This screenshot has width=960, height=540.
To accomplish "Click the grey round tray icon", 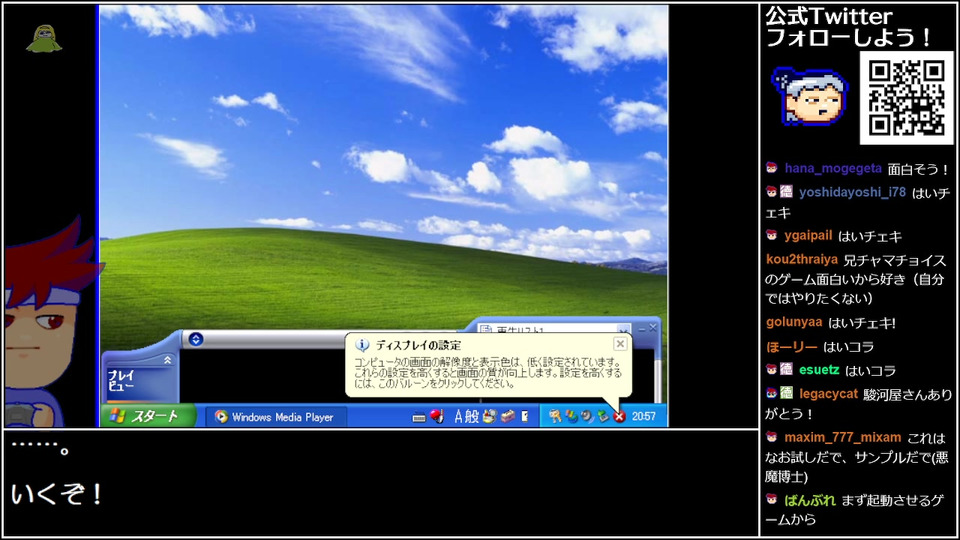I will [587, 416].
